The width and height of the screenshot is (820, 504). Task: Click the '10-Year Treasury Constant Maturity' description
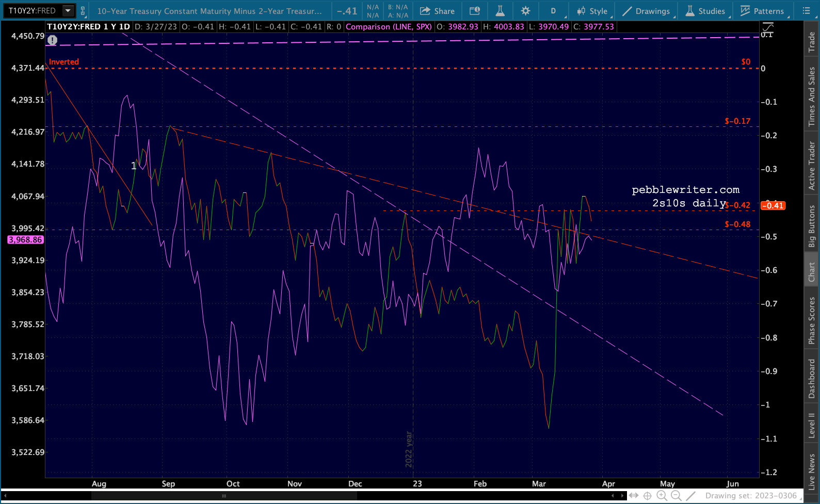click(210, 11)
